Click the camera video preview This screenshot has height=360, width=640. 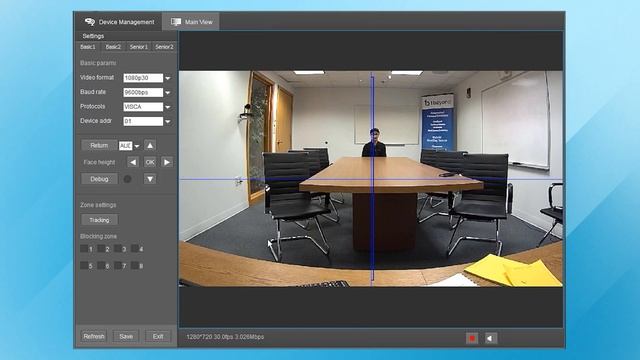(371, 179)
